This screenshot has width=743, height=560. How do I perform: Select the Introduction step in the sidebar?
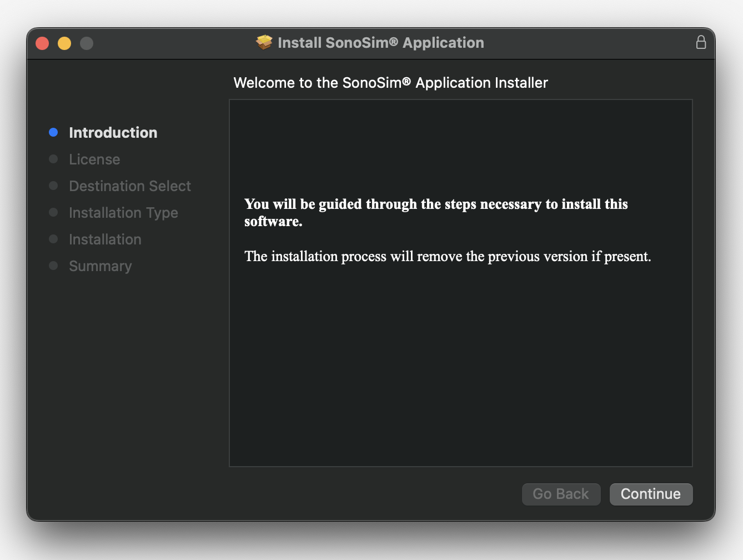click(113, 132)
